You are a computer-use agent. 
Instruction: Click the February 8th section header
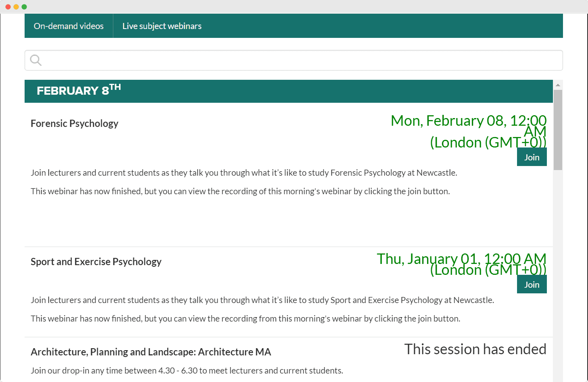[x=78, y=91]
